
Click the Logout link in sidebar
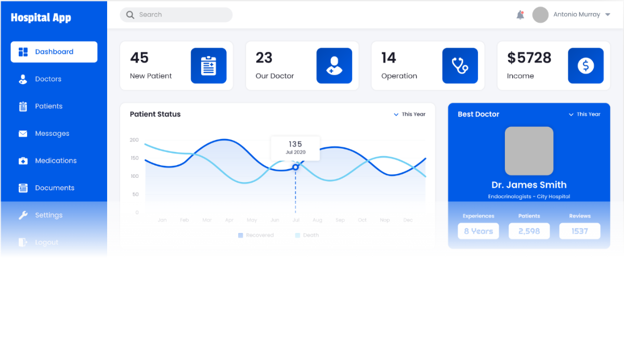coord(46,242)
